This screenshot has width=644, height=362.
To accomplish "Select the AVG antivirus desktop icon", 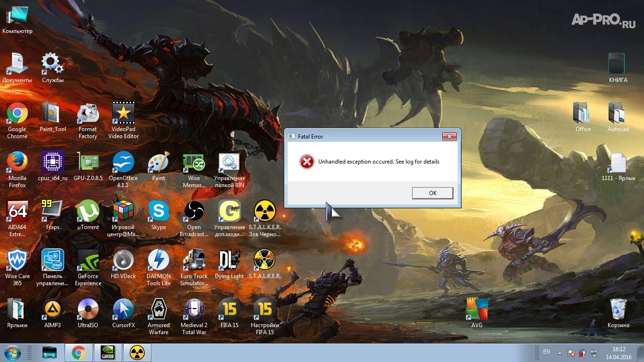I will coord(477,314).
